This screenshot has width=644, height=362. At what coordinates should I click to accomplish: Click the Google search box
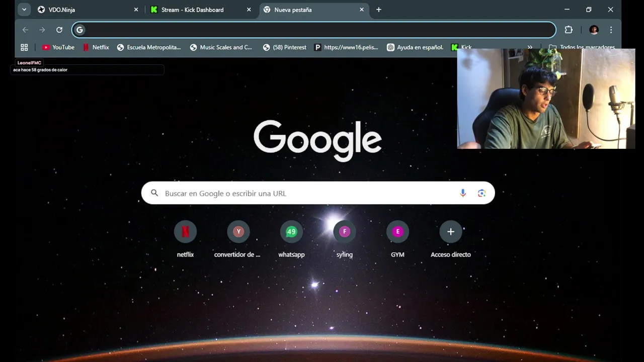[x=318, y=193]
